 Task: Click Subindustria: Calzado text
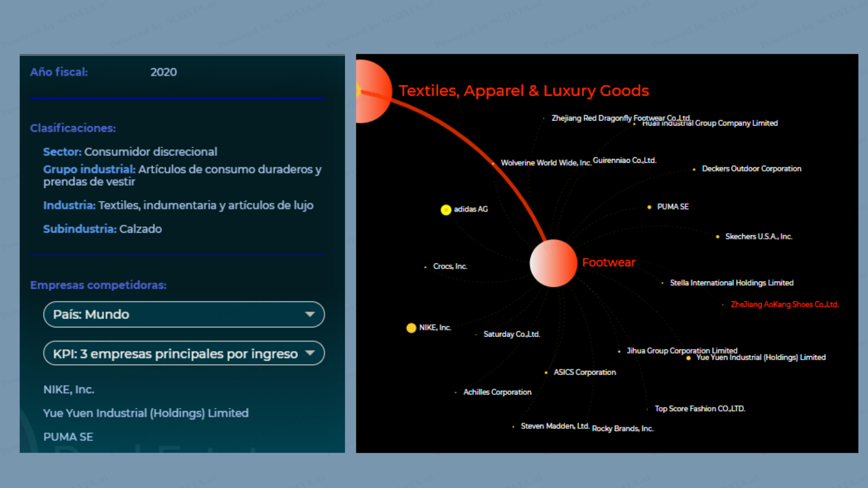click(102, 229)
